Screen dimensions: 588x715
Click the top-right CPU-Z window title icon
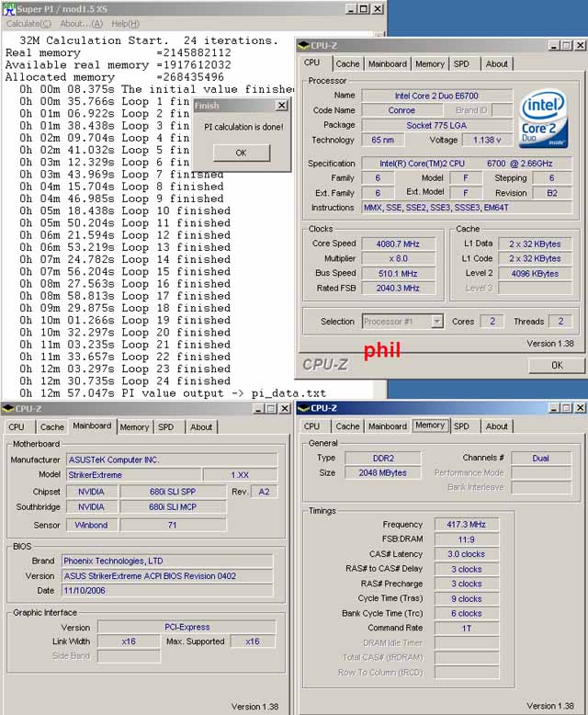click(x=303, y=46)
